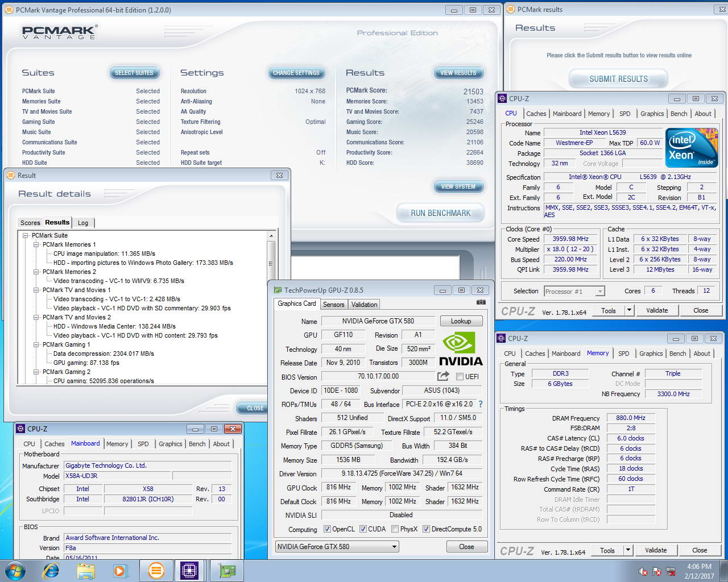Viewport: 728px width, 582px height.
Task: Open Internet Explorer from the taskbar
Action: pyautogui.click(x=51, y=571)
